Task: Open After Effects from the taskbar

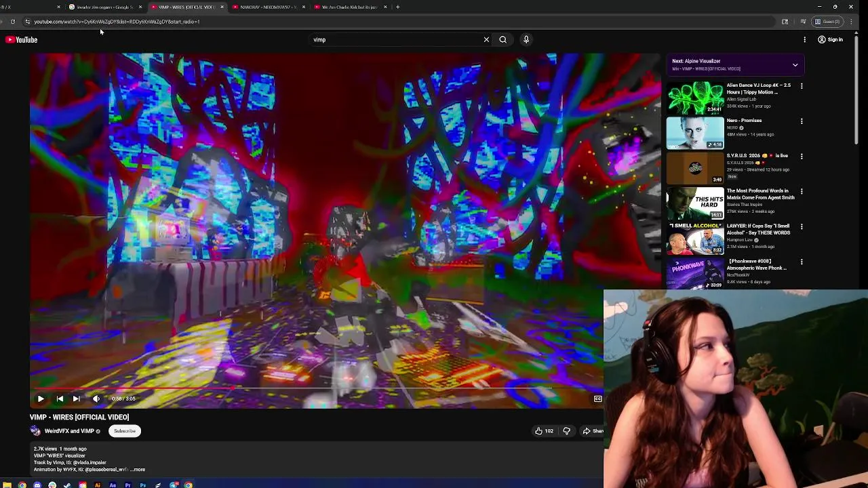Action: point(113,485)
